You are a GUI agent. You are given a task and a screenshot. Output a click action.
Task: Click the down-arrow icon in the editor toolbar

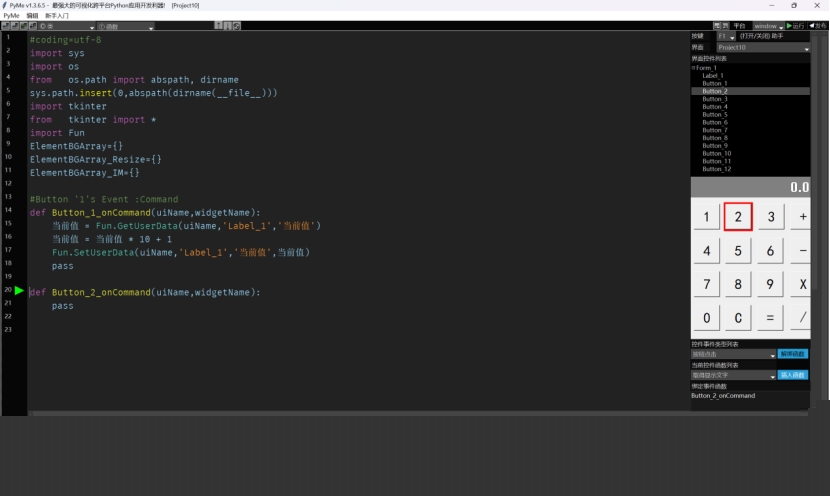pyautogui.click(x=227, y=26)
